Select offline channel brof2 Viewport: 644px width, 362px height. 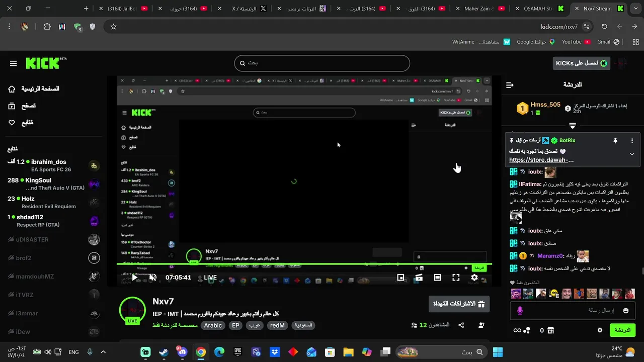click(53, 258)
